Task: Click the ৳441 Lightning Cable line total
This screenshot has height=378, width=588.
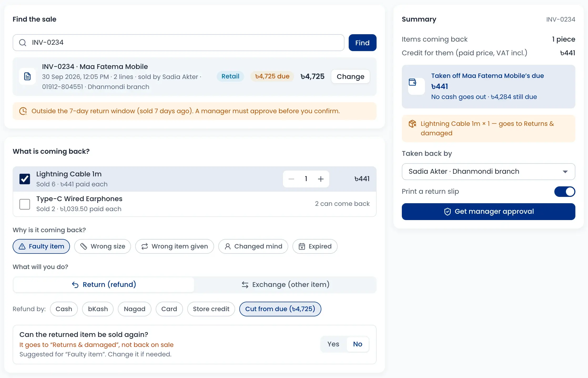Action: coord(362,179)
